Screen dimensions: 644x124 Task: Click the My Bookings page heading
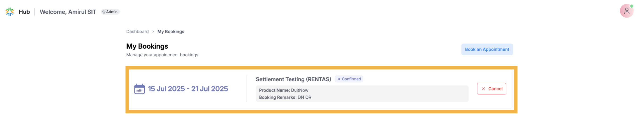pos(147,46)
